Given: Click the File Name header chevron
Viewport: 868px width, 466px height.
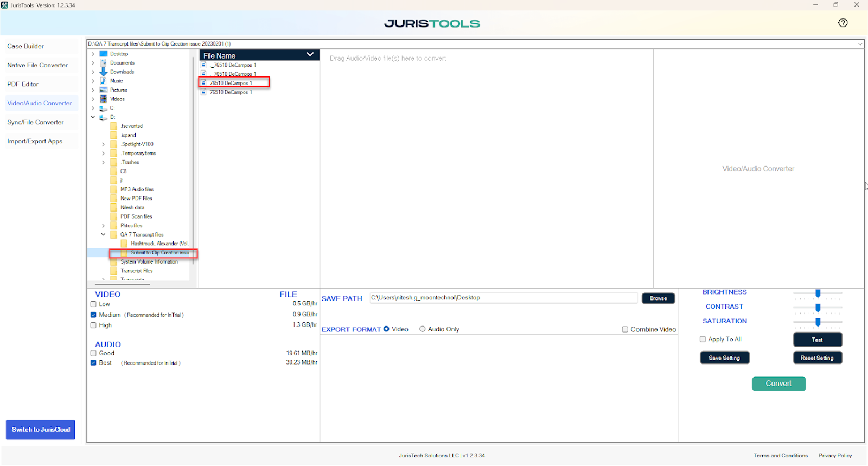Looking at the screenshot, I should 310,54.
